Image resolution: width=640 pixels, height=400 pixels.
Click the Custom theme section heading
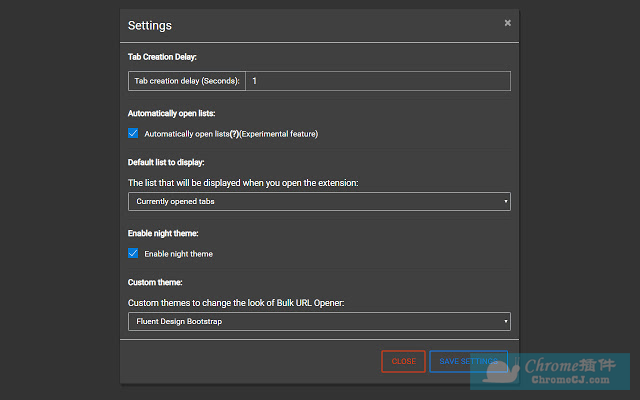pos(155,283)
